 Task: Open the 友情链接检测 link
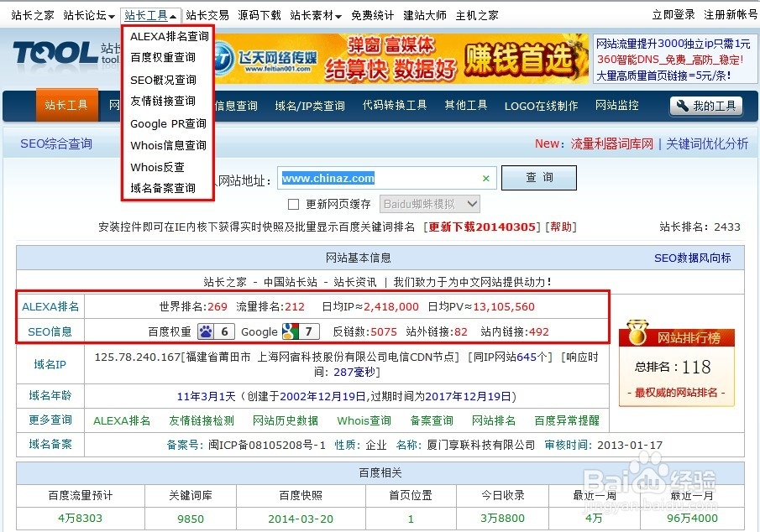[x=202, y=420]
